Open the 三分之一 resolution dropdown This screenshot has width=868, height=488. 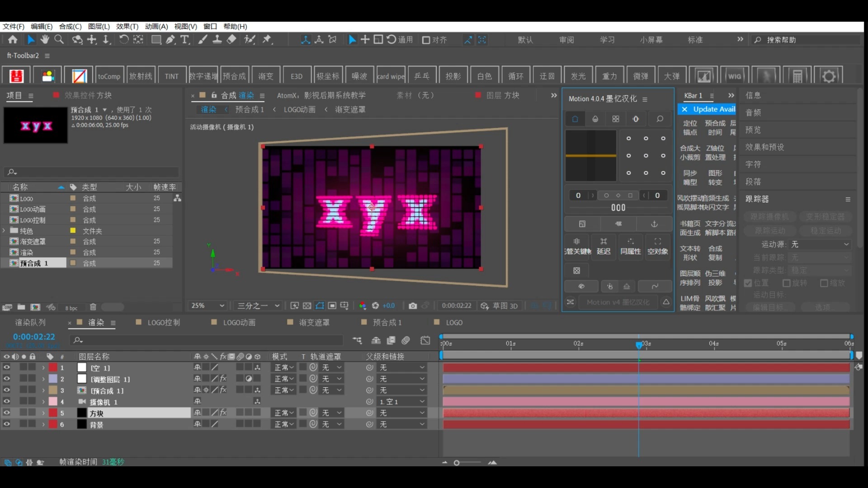tap(259, 306)
